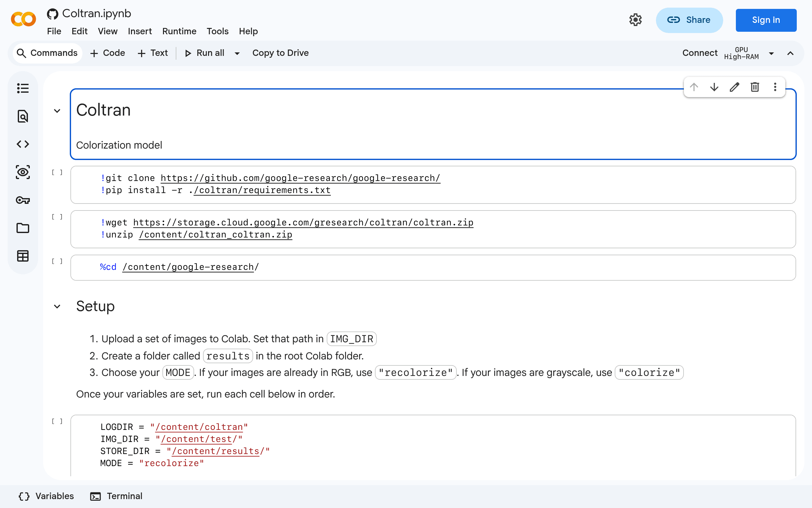Open more cell actions menu
Viewport: 812px width, 508px height.
coord(775,87)
